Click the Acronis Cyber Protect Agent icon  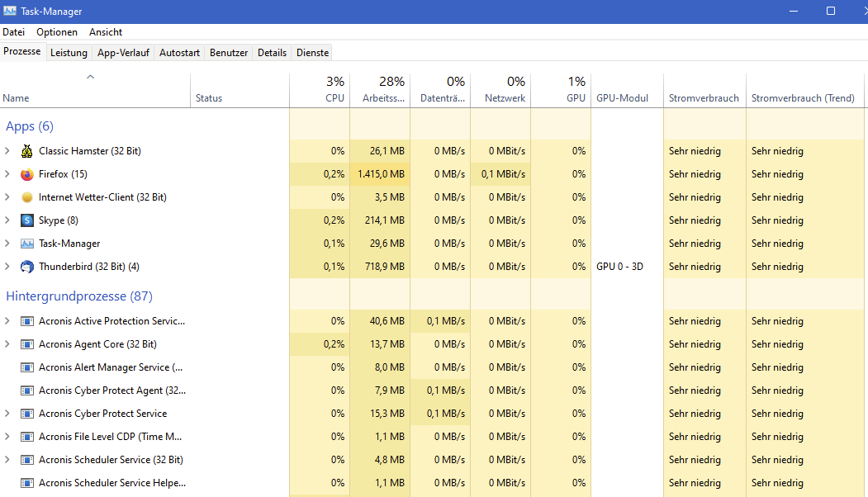[27, 390]
